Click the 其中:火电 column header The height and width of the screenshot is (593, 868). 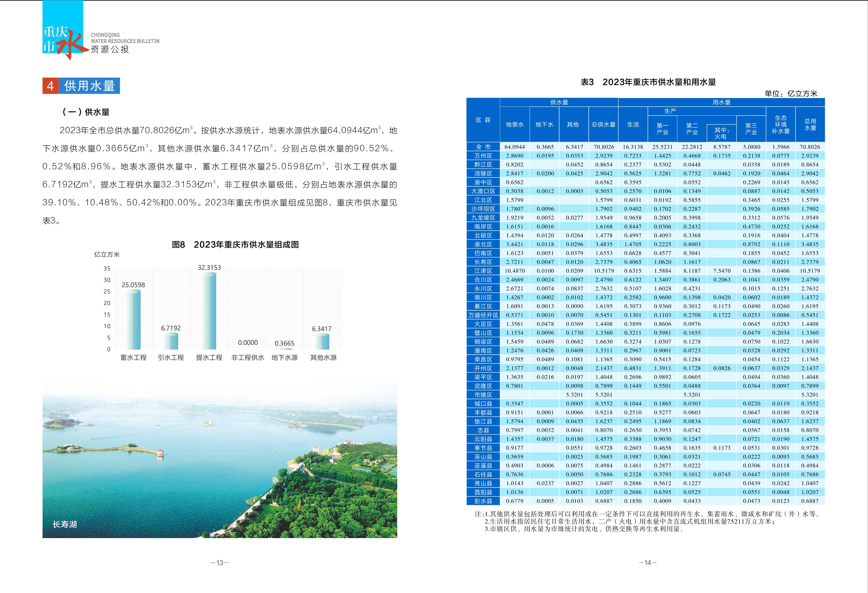[721, 133]
